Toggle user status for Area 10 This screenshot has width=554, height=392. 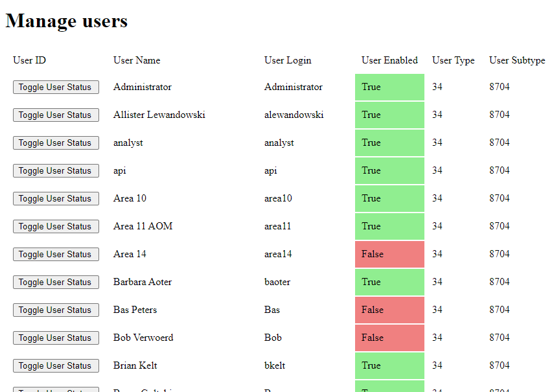tap(56, 198)
